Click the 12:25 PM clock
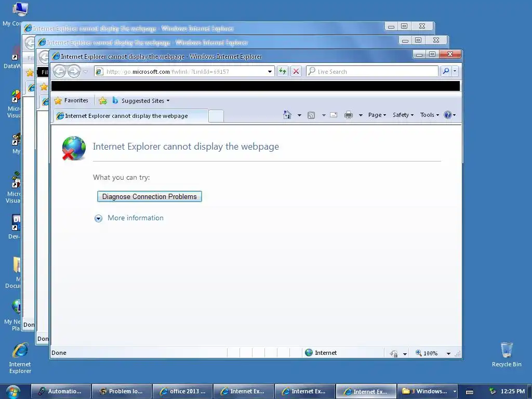This screenshot has height=399, width=532. 513,391
